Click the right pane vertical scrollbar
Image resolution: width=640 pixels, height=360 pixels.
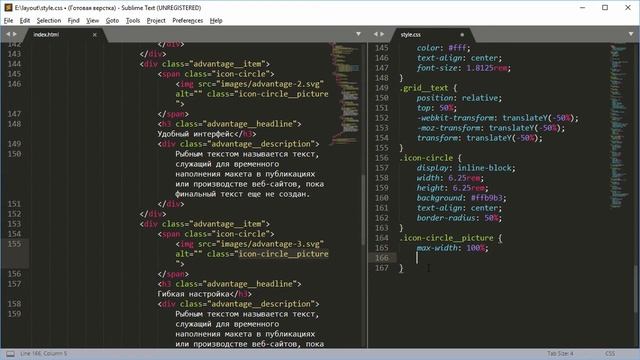pyautogui.click(x=636, y=289)
